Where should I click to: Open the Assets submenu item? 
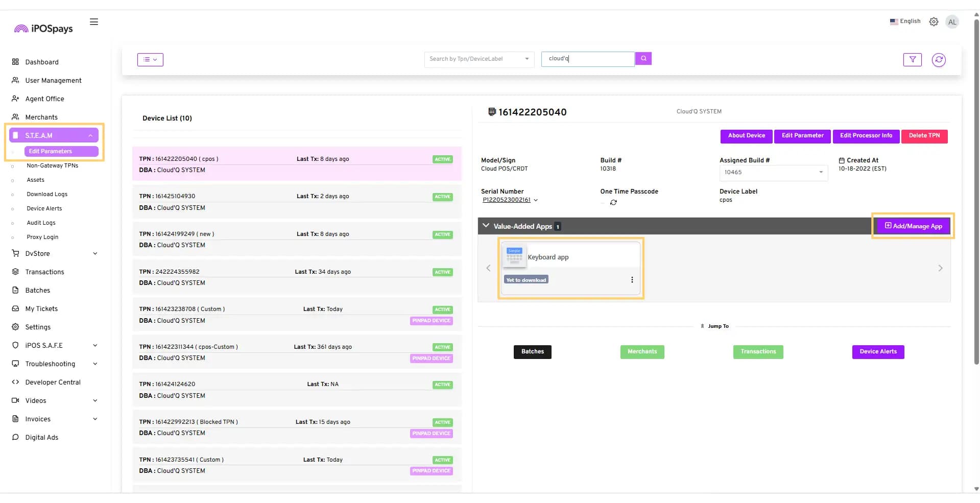(x=35, y=180)
